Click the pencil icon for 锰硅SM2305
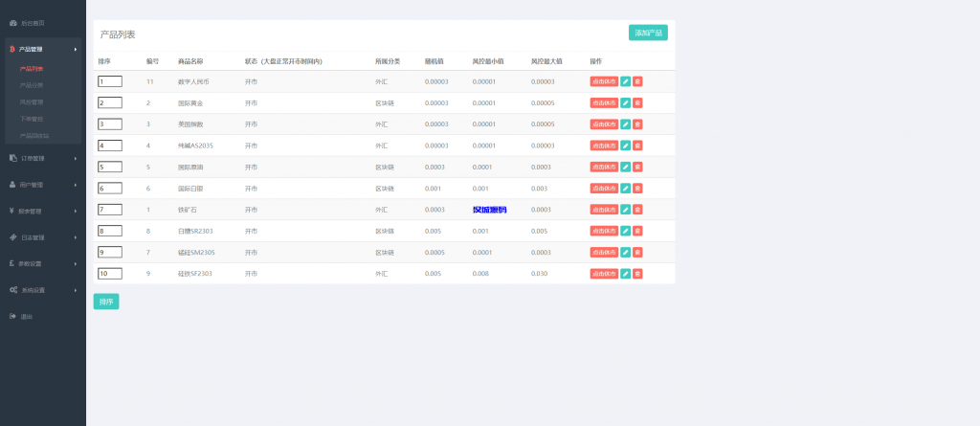The image size is (980, 426). 625,252
